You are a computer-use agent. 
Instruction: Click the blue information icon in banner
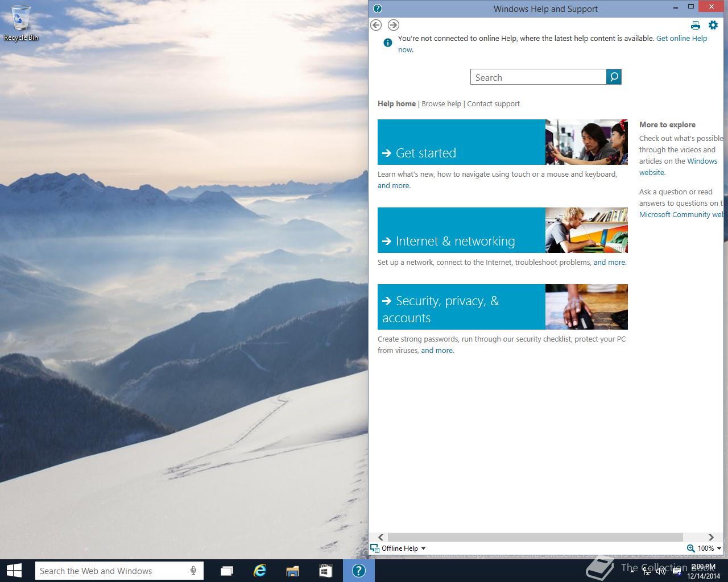[388, 43]
